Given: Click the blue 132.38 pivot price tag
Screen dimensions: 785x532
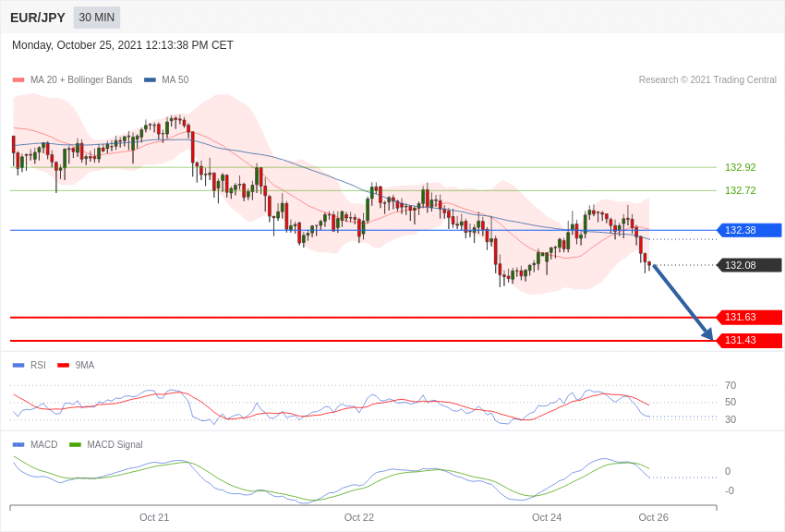Looking at the screenshot, I should (749, 230).
